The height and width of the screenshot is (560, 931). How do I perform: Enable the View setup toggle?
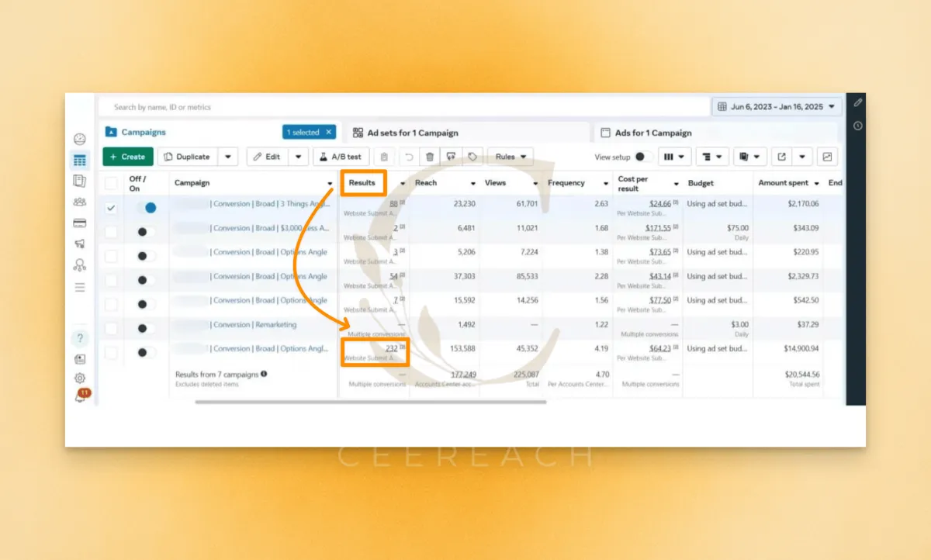[642, 157]
